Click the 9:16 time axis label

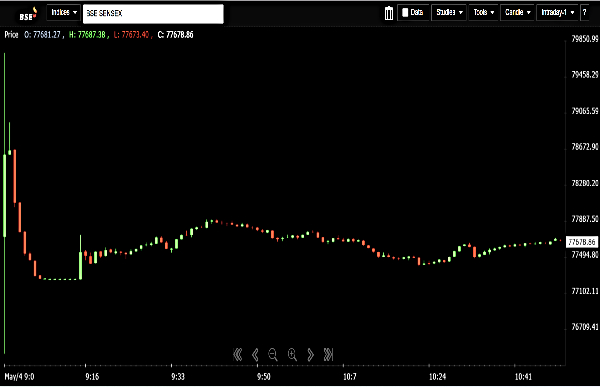[x=92, y=377]
